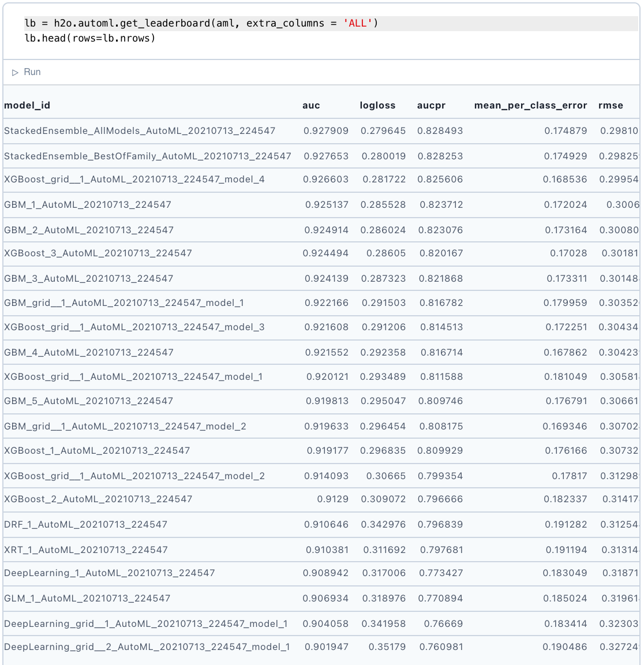
Task: Select the XRT_1_AutoML_20210713_224547 model name
Action: coord(86,550)
